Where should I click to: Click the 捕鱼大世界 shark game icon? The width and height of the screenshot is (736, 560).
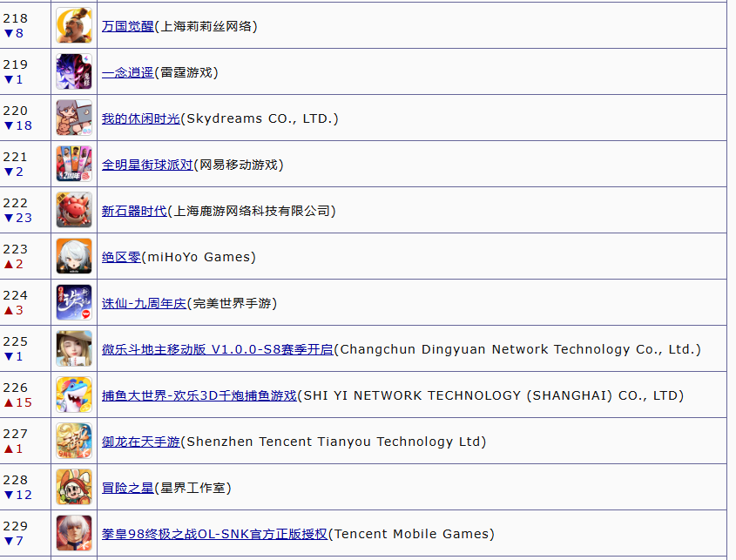click(74, 395)
